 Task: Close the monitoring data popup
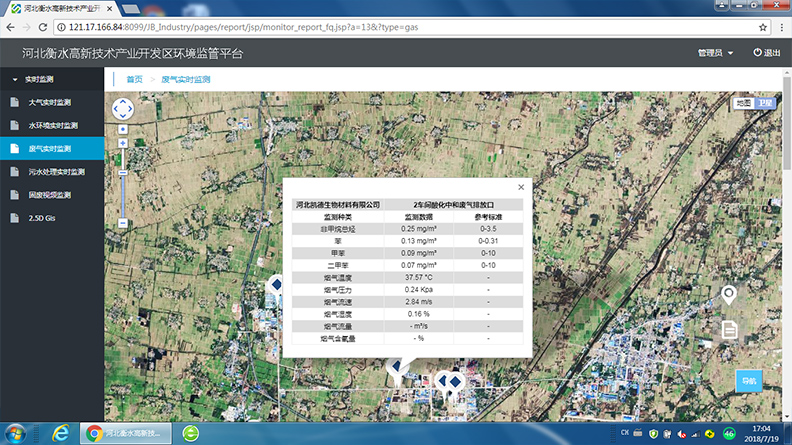(x=521, y=187)
